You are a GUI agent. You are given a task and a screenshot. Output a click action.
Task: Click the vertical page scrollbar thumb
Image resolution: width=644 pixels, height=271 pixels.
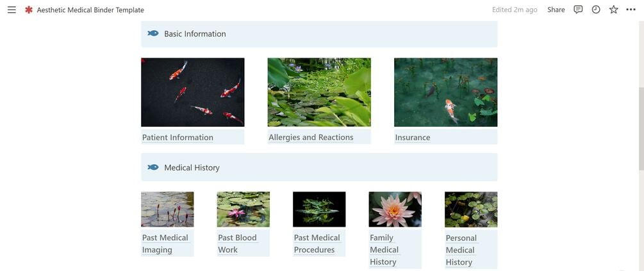[x=641, y=129]
